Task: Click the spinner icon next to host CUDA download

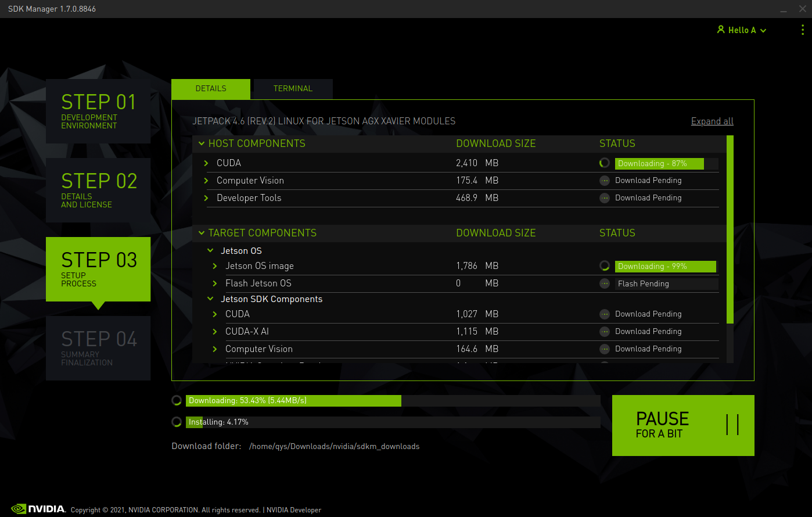Action: tap(605, 163)
